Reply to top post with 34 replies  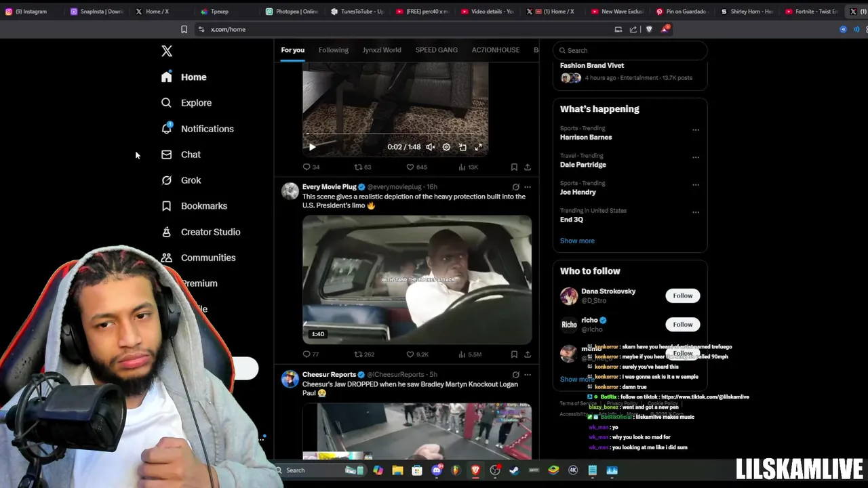[x=311, y=167]
